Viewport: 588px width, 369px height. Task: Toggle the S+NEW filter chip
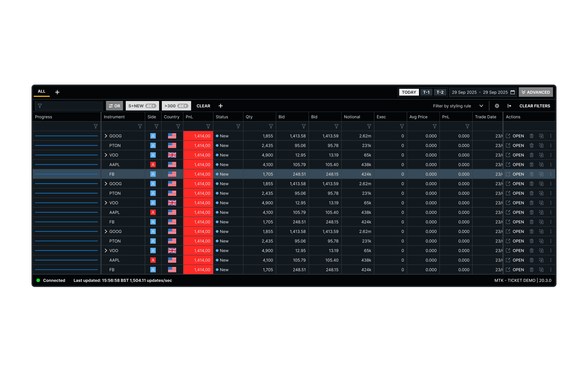(142, 106)
